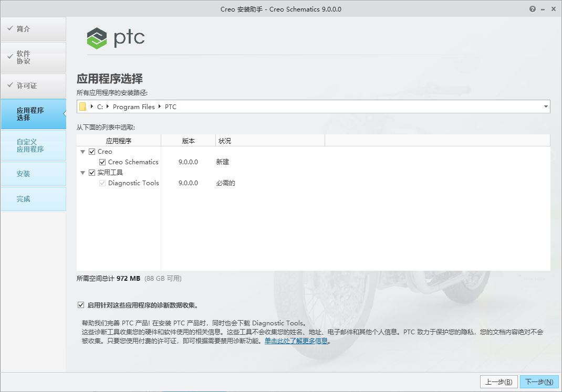Expand the arrow before PTC folder
This screenshot has height=392, width=562.
point(160,107)
